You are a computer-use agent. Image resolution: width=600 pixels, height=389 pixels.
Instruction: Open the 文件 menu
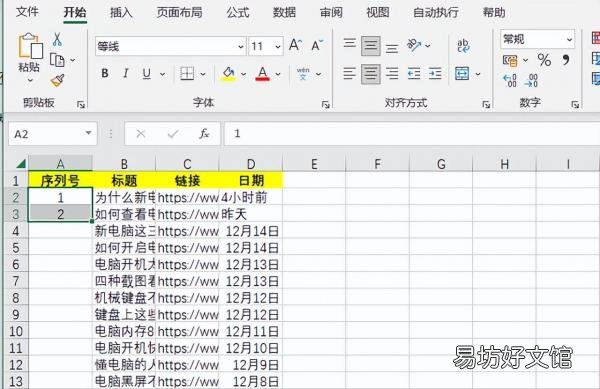tap(27, 12)
